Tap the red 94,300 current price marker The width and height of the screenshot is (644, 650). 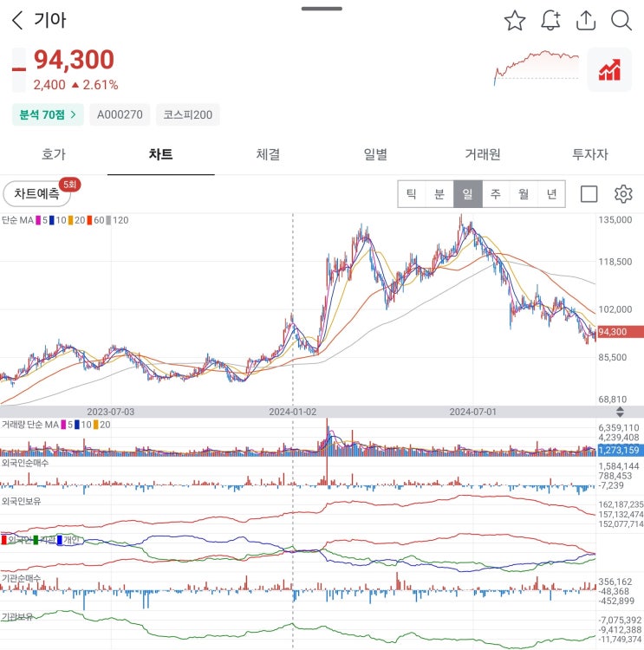621,332
